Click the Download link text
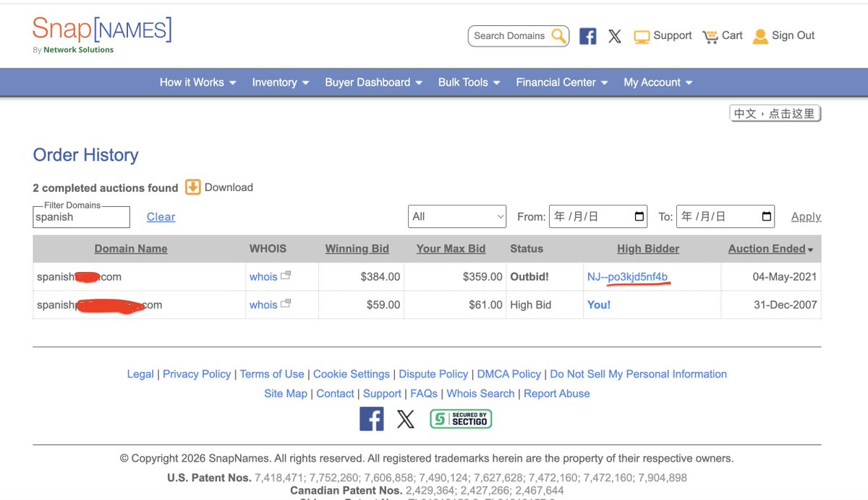The width and height of the screenshot is (868, 500). (229, 187)
